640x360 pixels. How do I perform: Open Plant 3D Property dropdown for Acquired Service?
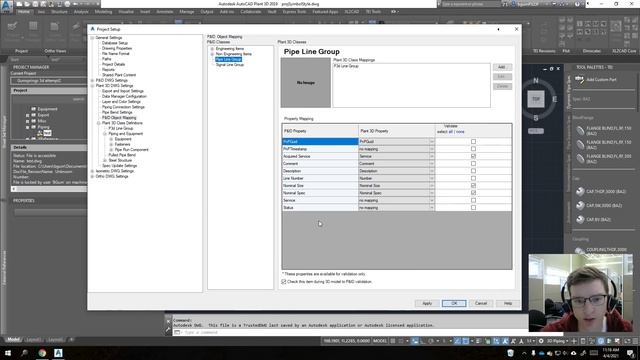[x=431, y=156]
